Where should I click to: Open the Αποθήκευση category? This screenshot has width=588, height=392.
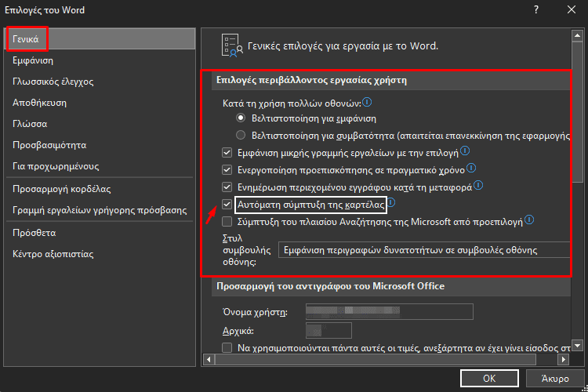[x=100, y=103]
